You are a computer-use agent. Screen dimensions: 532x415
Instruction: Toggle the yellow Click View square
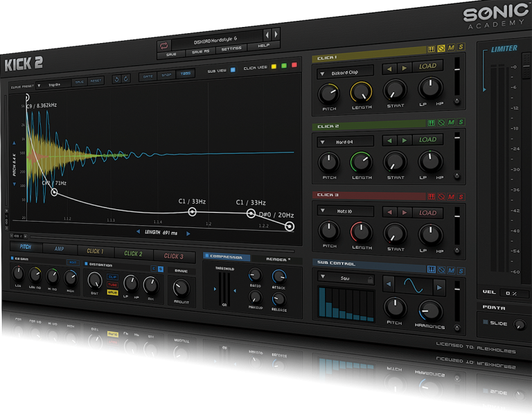(274, 67)
